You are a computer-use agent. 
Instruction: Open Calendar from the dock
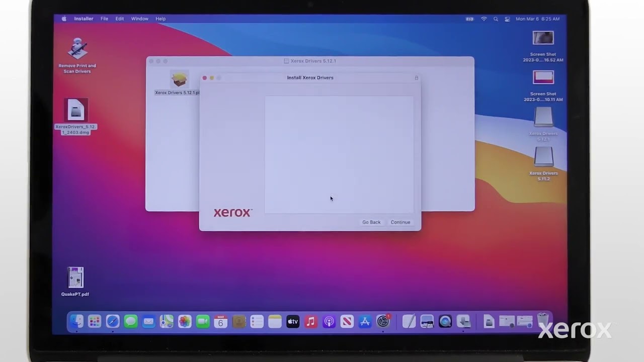pyautogui.click(x=221, y=321)
